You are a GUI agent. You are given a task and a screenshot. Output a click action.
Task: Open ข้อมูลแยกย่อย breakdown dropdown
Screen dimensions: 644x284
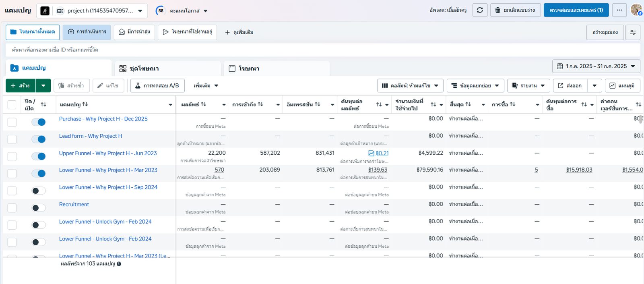pyautogui.click(x=475, y=86)
